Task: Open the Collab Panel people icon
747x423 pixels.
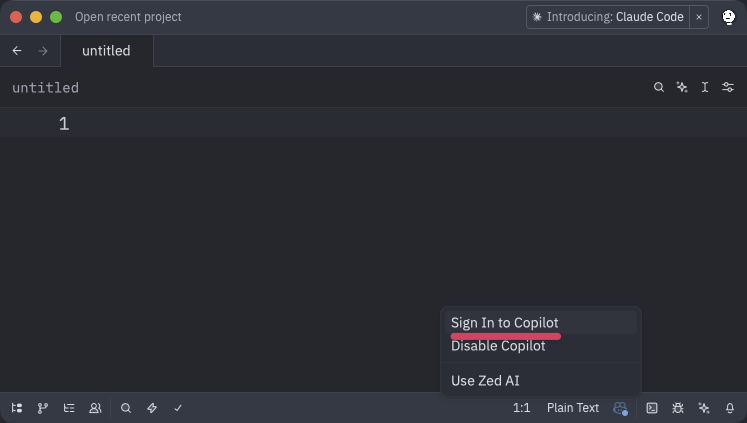Action: point(95,408)
